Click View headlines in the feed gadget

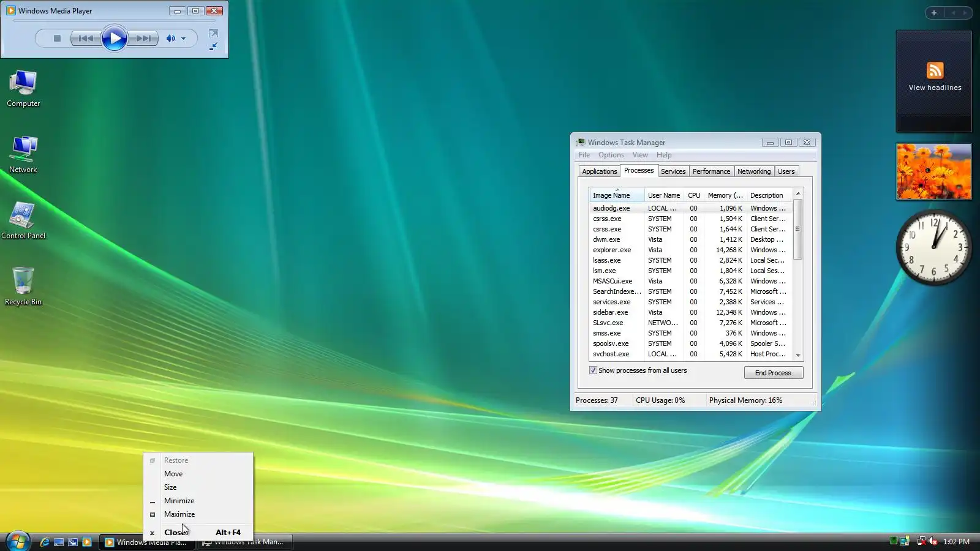click(x=935, y=88)
